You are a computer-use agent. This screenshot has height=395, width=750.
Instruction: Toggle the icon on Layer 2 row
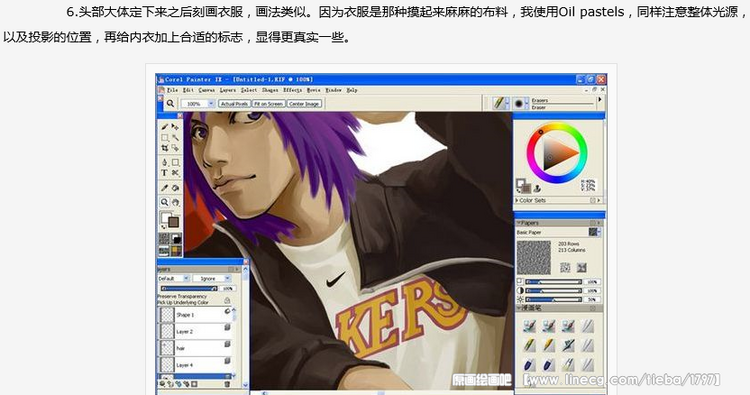tap(227, 328)
